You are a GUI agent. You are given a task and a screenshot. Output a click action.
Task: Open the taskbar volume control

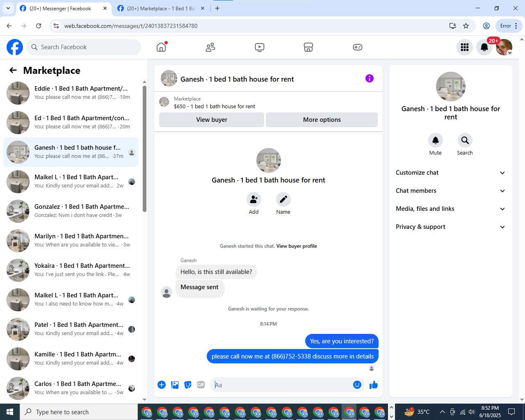tap(472, 412)
